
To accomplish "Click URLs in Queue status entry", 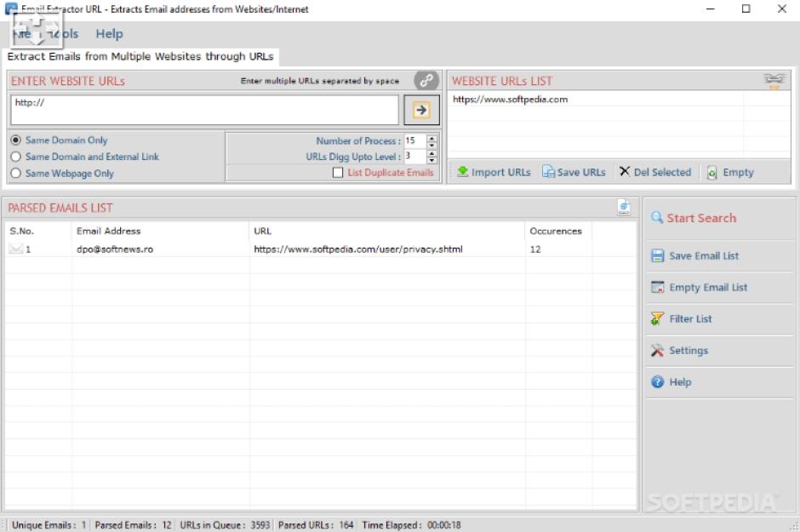I will (x=225, y=525).
